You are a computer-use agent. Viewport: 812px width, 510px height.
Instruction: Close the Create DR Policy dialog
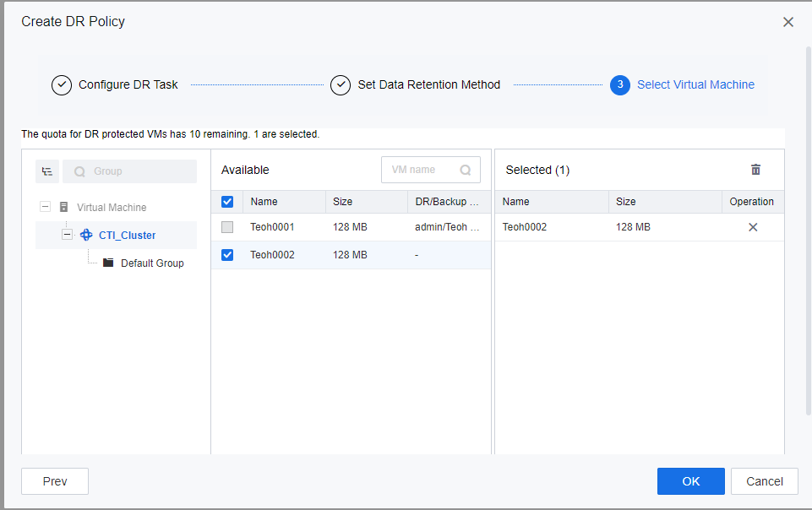point(788,22)
